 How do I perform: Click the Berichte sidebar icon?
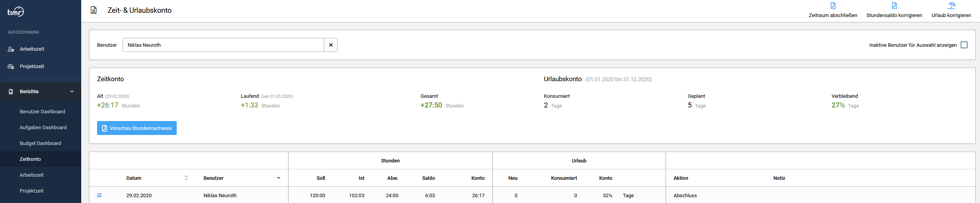click(11, 92)
